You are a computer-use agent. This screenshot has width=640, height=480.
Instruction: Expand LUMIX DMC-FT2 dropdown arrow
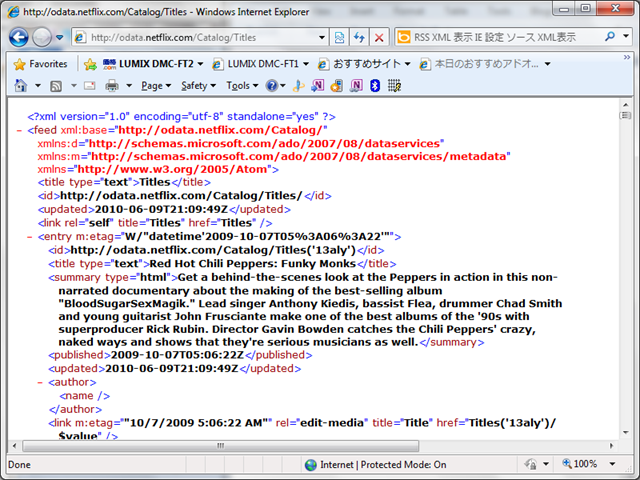pyautogui.click(x=200, y=64)
